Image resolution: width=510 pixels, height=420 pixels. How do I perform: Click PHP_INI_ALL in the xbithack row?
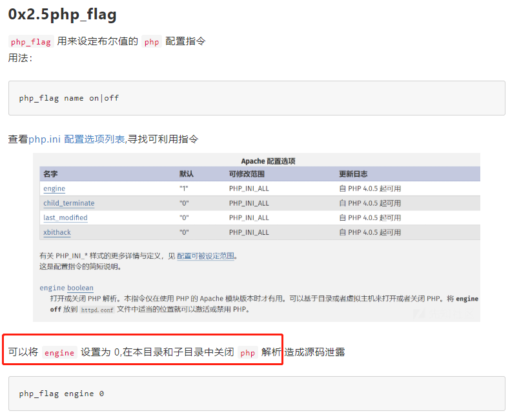tap(249, 232)
